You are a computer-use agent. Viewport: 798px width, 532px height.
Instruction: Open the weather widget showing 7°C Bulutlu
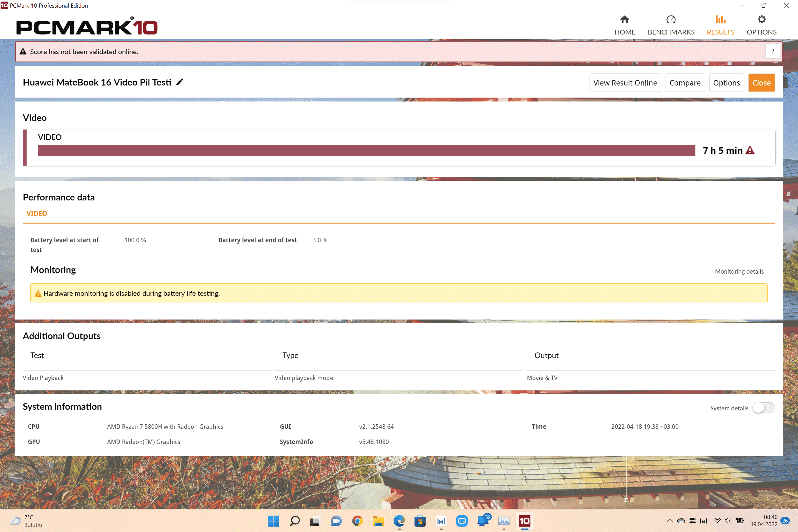click(27, 521)
